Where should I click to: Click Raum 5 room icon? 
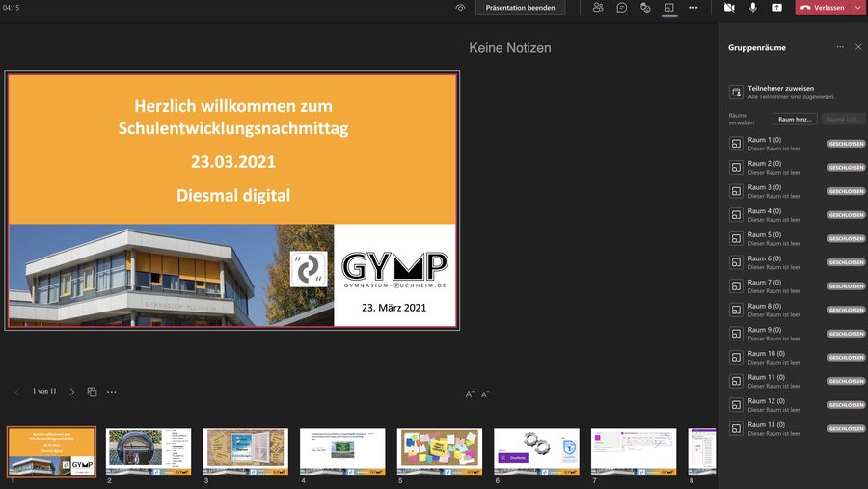tap(736, 238)
